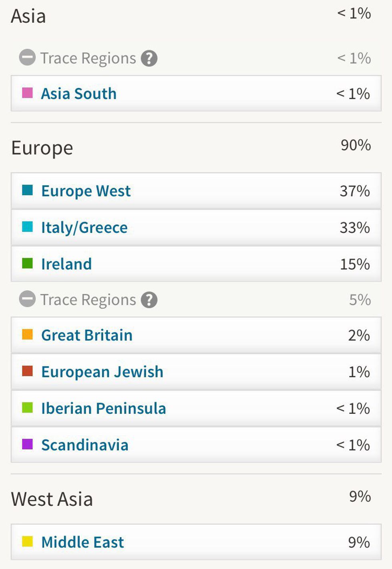This screenshot has height=569, width=392.
Task: Open help for Asia Trace Regions
Action: tap(149, 58)
